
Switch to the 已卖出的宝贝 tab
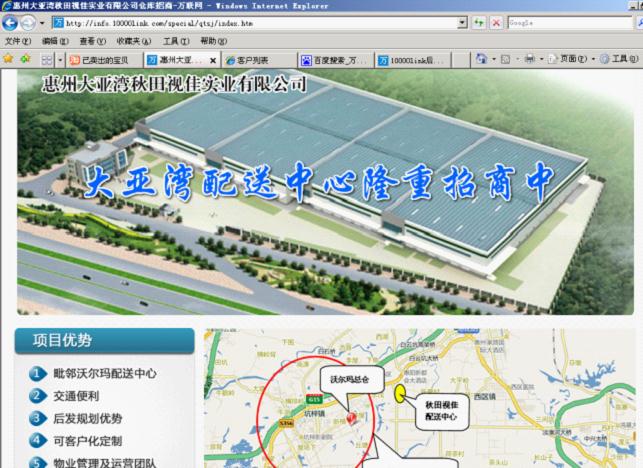[x=104, y=60]
